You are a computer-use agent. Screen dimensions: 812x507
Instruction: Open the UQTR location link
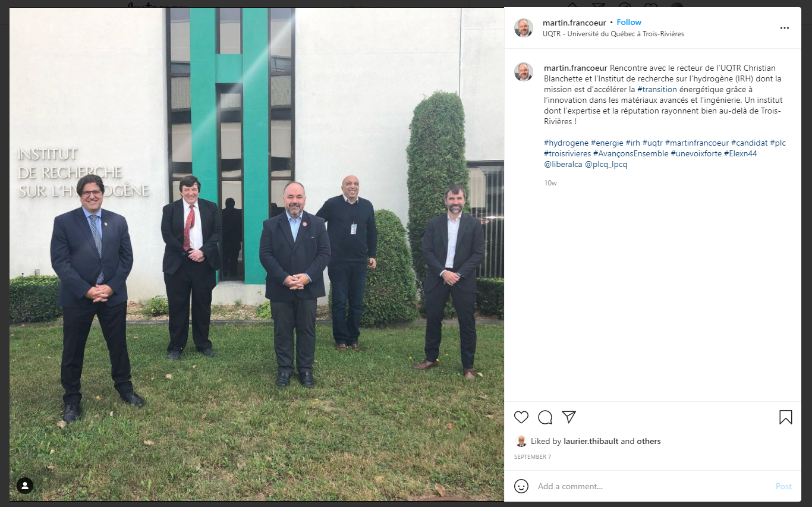pos(613,34)
